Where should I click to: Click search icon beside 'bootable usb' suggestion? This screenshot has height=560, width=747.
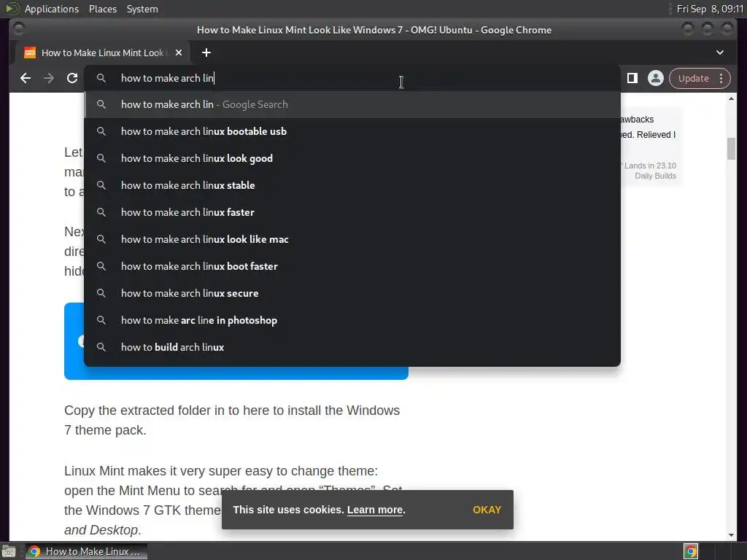tap(101, 131)
